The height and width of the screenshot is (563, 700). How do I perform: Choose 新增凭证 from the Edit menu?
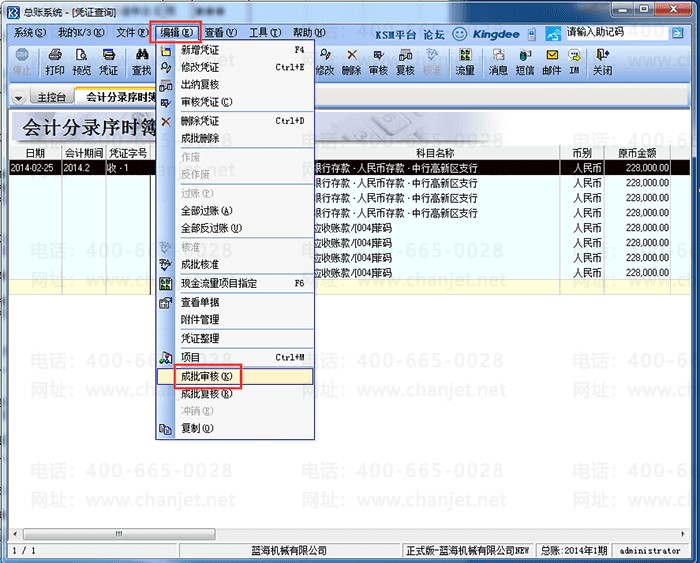click(200, 49)
